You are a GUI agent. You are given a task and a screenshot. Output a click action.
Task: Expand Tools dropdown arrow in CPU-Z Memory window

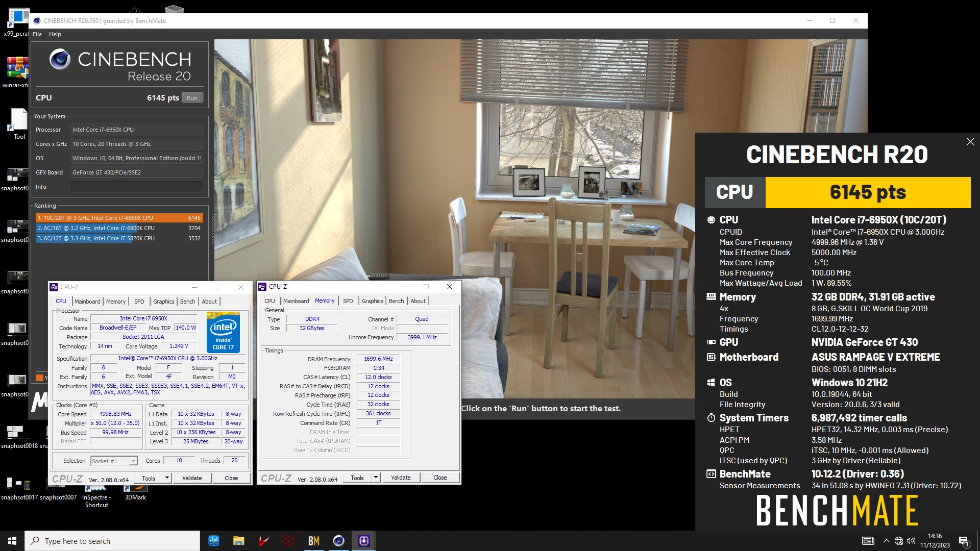376,478
